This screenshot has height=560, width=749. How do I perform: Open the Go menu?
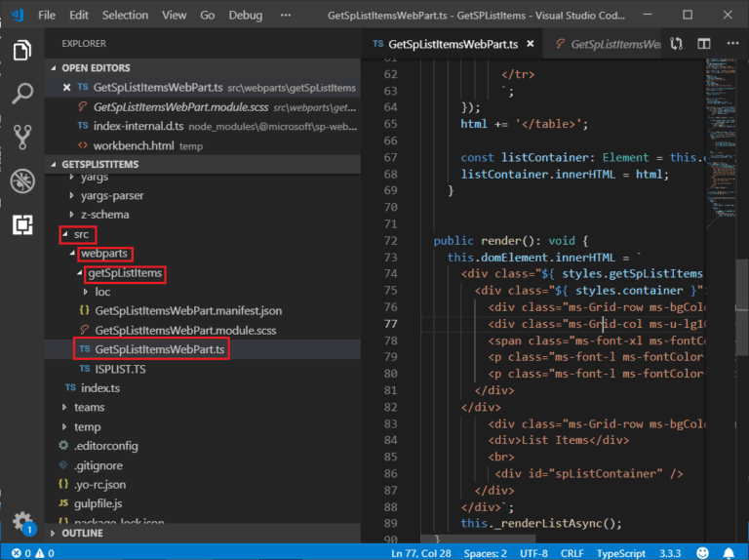(x=208, y=15)
